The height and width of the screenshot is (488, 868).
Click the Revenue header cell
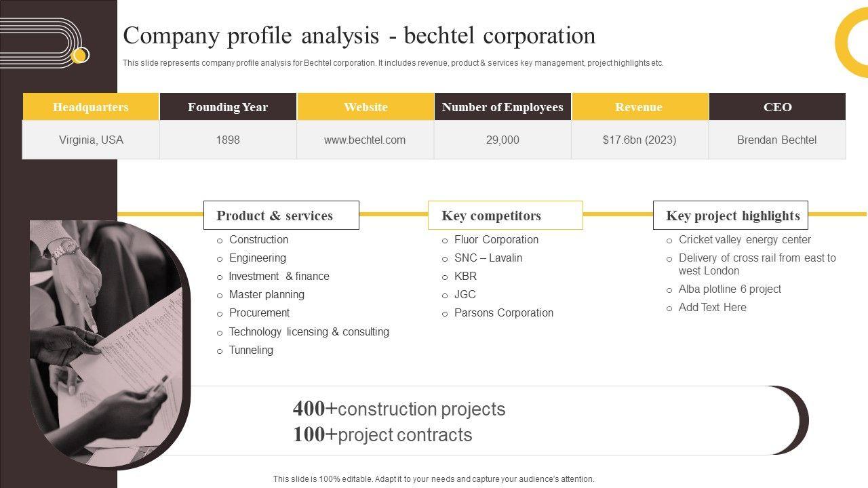coord(639,107)
